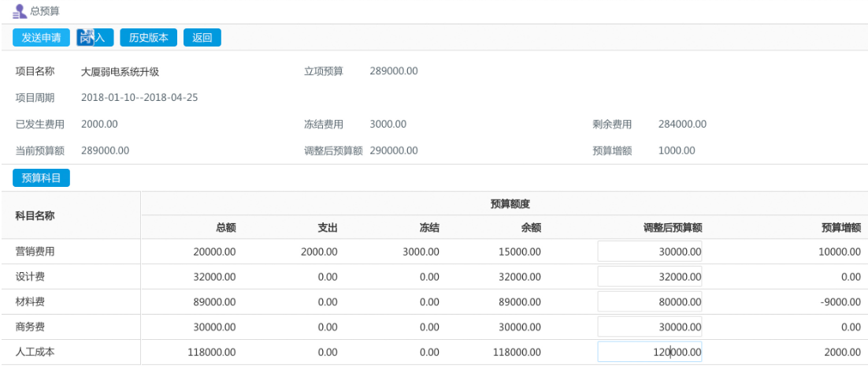Click the 剩余费用 field label
This screenshot has width=868, height=373.
[612, 125]
